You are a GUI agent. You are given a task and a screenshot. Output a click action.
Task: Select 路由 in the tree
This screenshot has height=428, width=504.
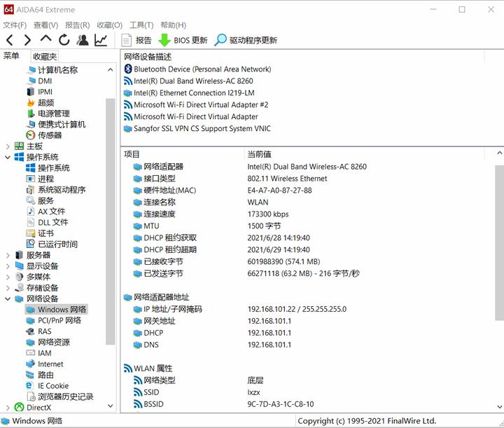[40, 375]
